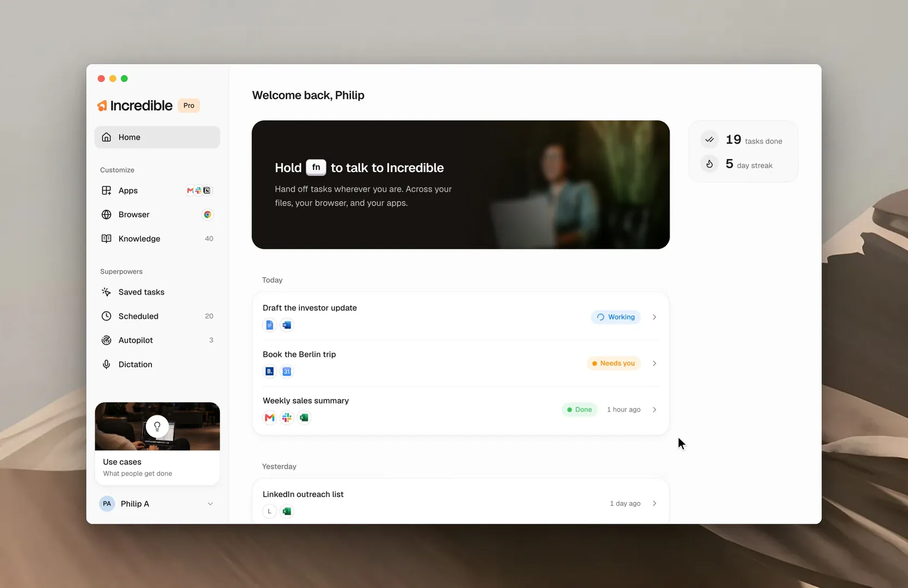
Task: Click the Done status badge
Action: pyautogui.click(x=580, y=409)
